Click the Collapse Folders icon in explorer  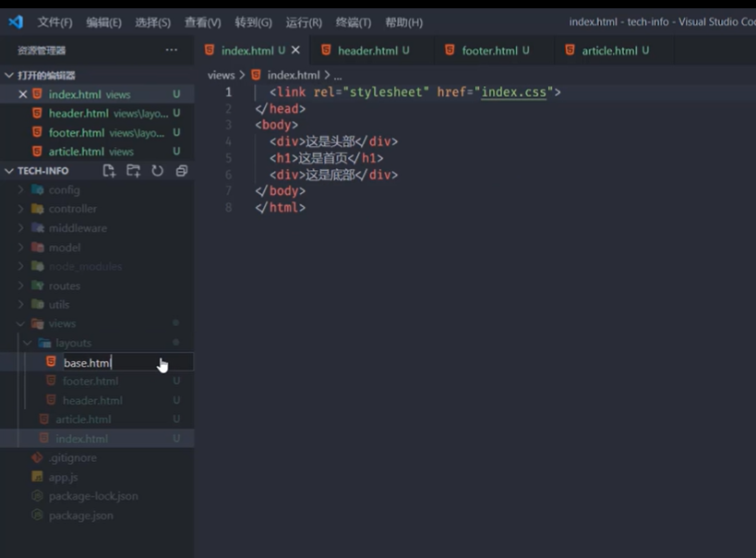(182, 171)
